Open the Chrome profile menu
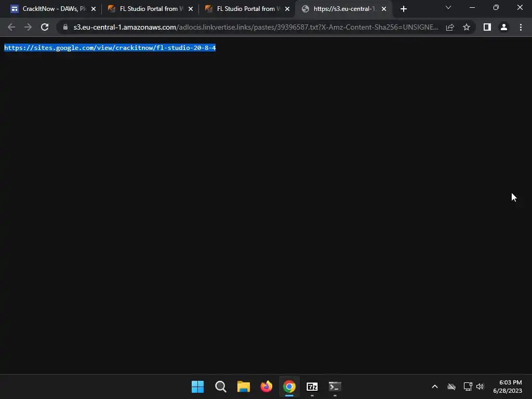Image resolution: width=532 pixels, height=399 pixels. [x=504, y=27]
